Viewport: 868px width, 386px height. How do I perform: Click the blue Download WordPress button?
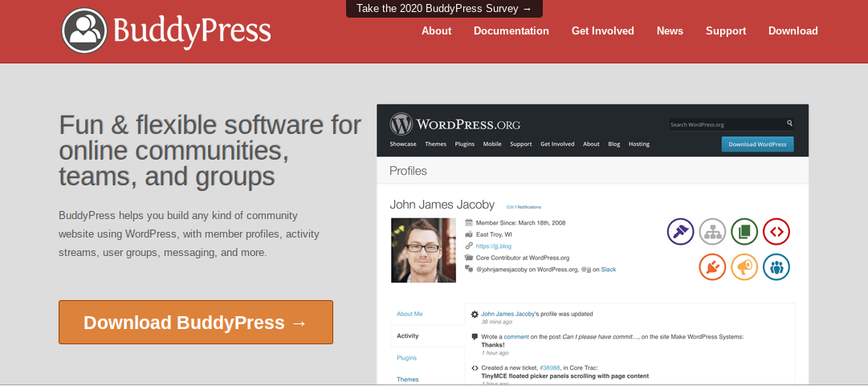pyautogui.click(x=757, y=144)
